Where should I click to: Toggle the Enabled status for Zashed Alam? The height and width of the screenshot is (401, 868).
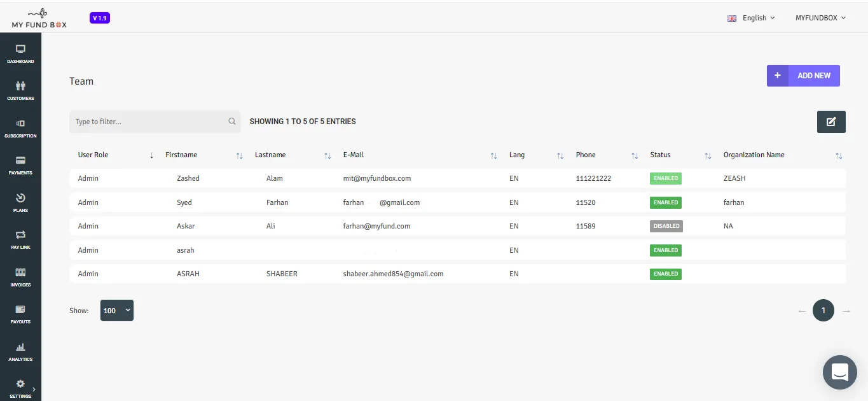pos(666,178)
